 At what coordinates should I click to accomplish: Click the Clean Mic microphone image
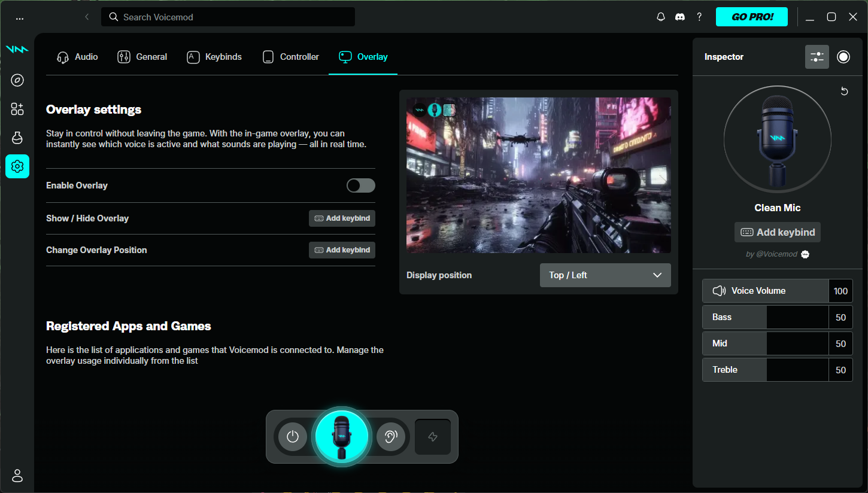[x=778, y=139]
